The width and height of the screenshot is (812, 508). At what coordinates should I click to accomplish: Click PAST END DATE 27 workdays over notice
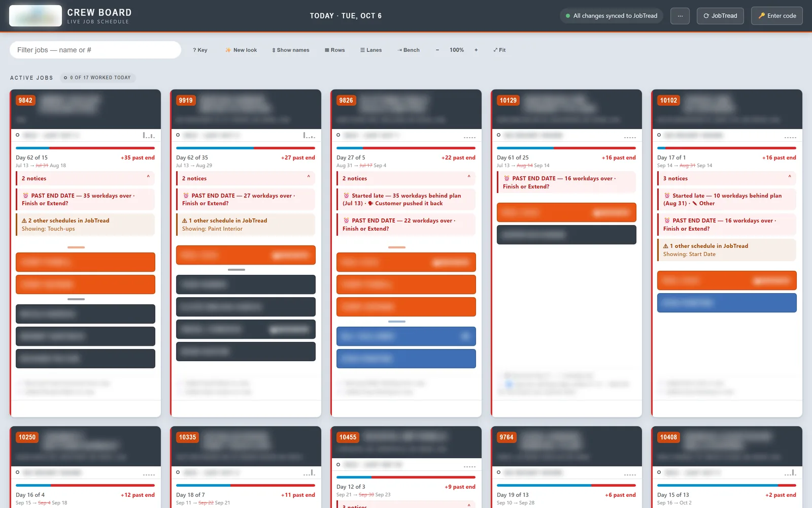[x=246, y=199]
